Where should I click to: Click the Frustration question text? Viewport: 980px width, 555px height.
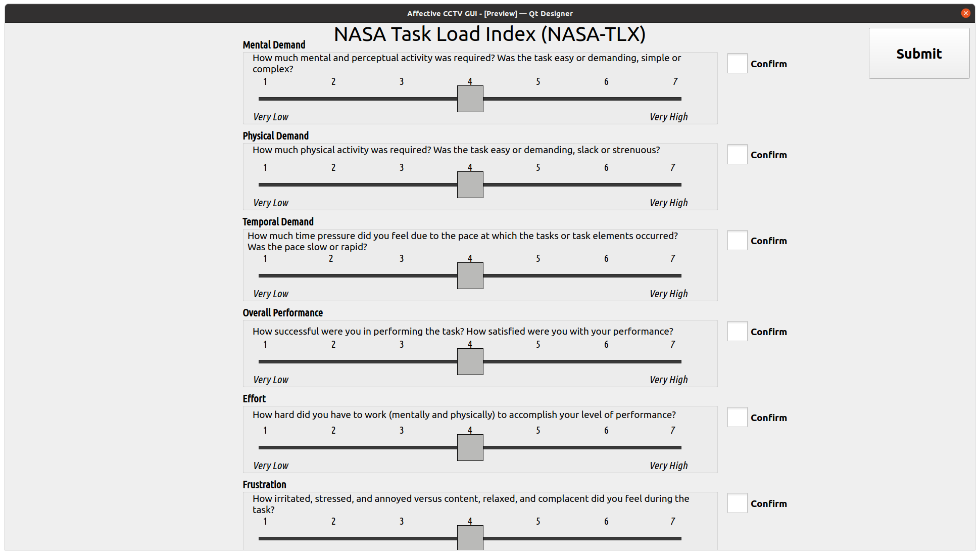pos(471,504)
